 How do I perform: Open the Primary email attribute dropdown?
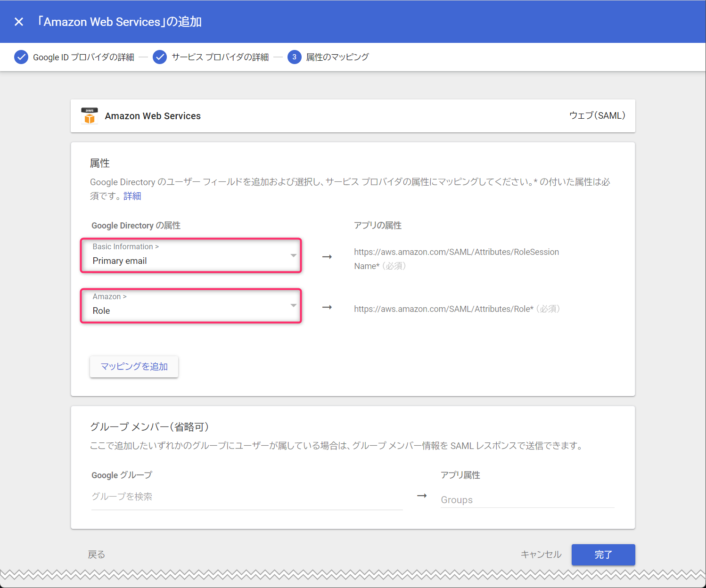tap(191, 255)
